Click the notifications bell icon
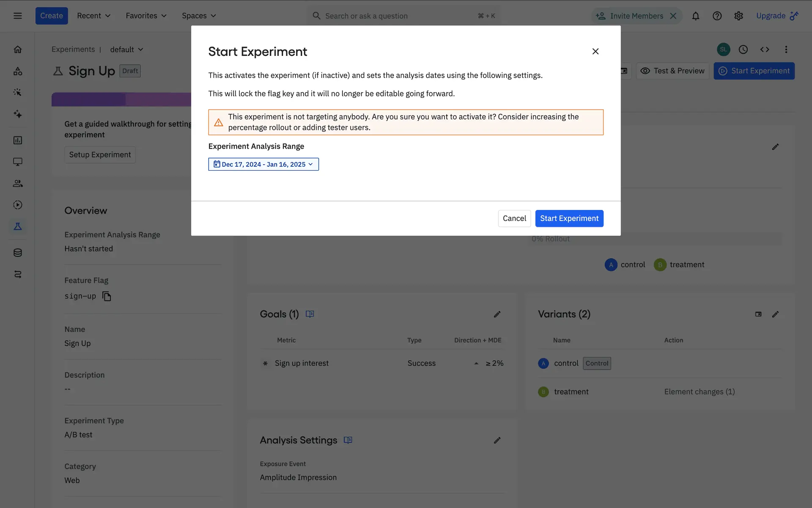 click(x=695, y=16)
